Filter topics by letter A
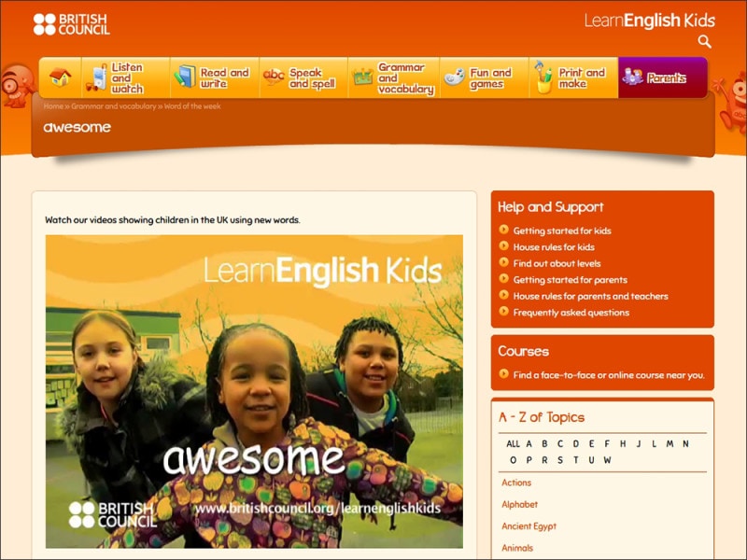Screen dimensions: 747x560 pyautogui.click(x=529, y=444)
